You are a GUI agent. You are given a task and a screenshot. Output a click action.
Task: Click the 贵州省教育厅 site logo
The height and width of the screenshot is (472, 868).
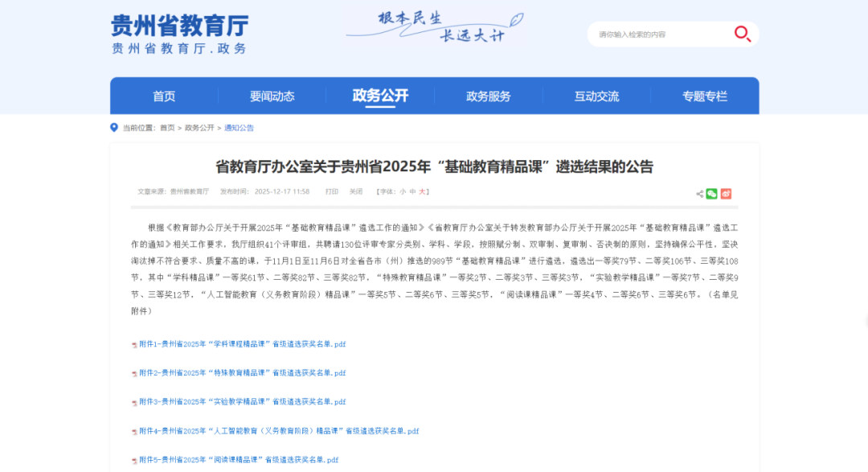click(x=180, y=34)
